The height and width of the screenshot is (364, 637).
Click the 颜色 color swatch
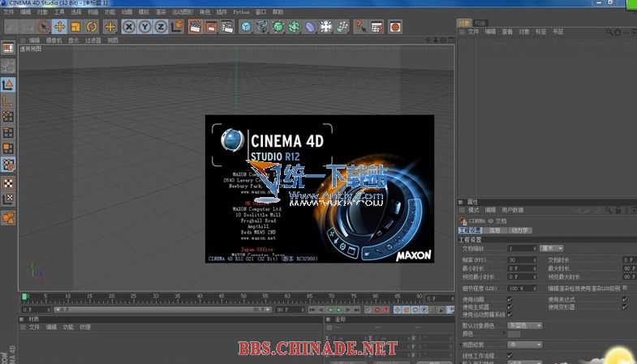pyautogui.click(x=514, y=334)
